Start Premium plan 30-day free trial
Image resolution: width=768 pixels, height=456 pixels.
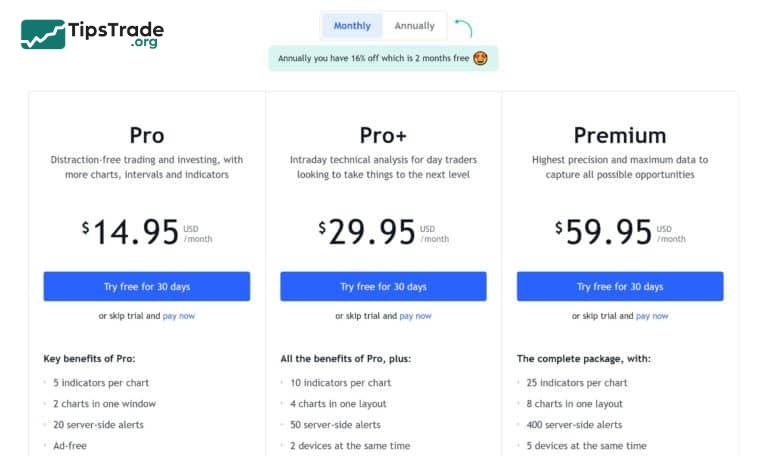click(x=620, y=287)
